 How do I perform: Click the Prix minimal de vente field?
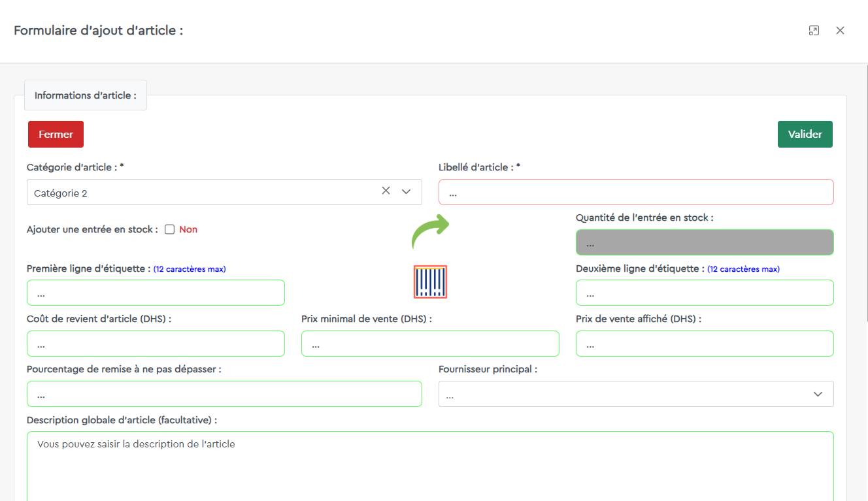coord(430,344)
